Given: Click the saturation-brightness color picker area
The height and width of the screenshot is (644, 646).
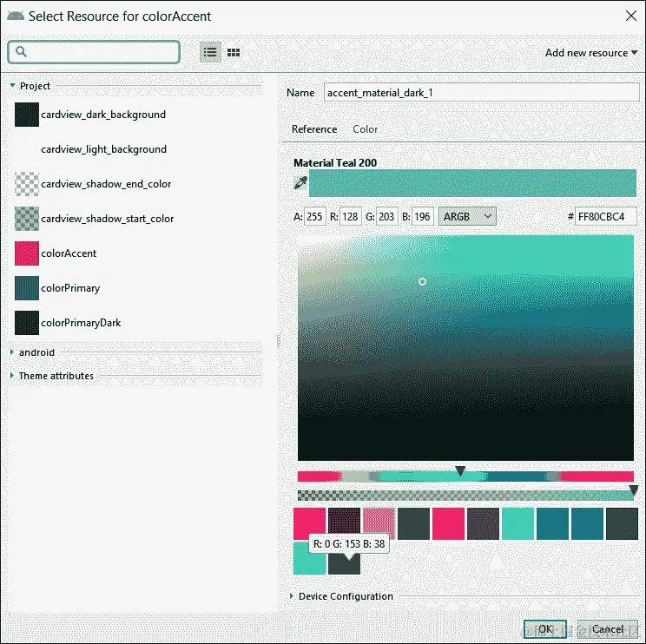Looking at the screenshot, I should [465, 348].
